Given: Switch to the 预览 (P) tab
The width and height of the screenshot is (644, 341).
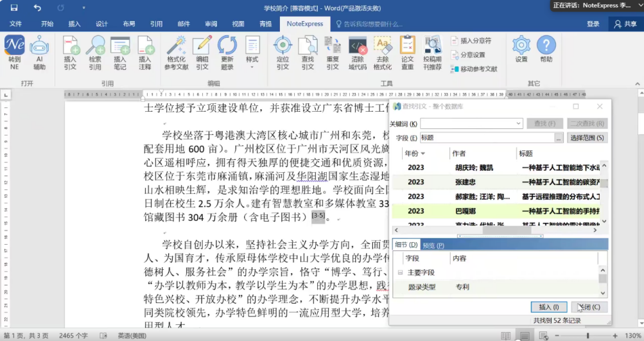Looking at the screenshot, I should [433, 245].
